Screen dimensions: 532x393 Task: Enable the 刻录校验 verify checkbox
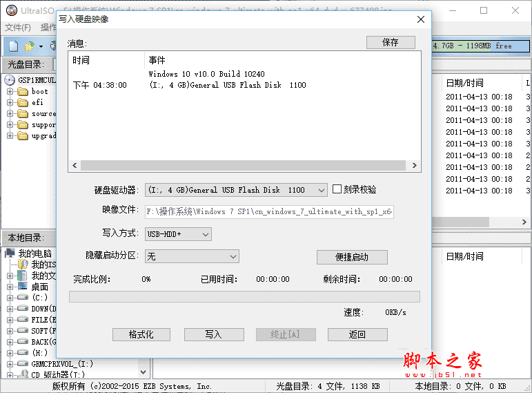tap(337, 189)
